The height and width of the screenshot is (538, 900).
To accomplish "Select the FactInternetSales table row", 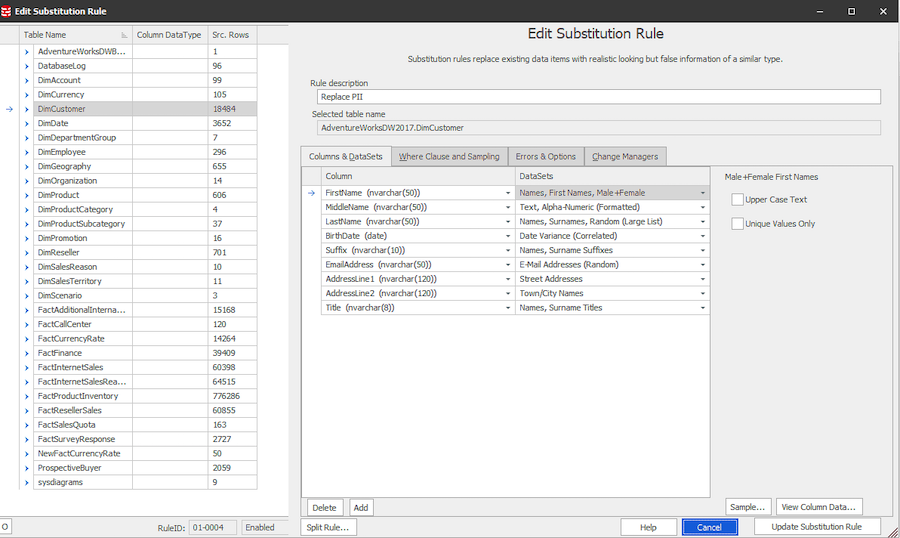I will [x=145, y=367].
